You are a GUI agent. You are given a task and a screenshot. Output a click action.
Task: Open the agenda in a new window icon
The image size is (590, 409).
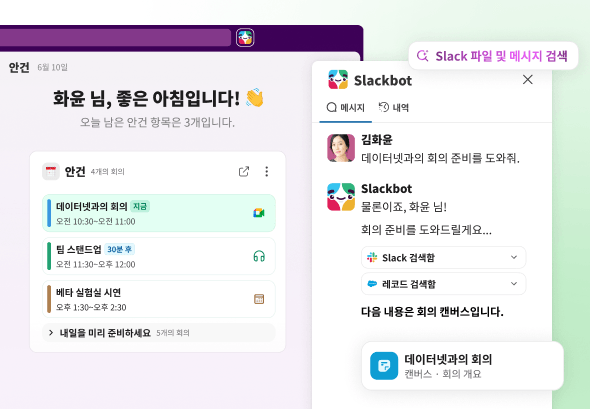pos(244,172)
